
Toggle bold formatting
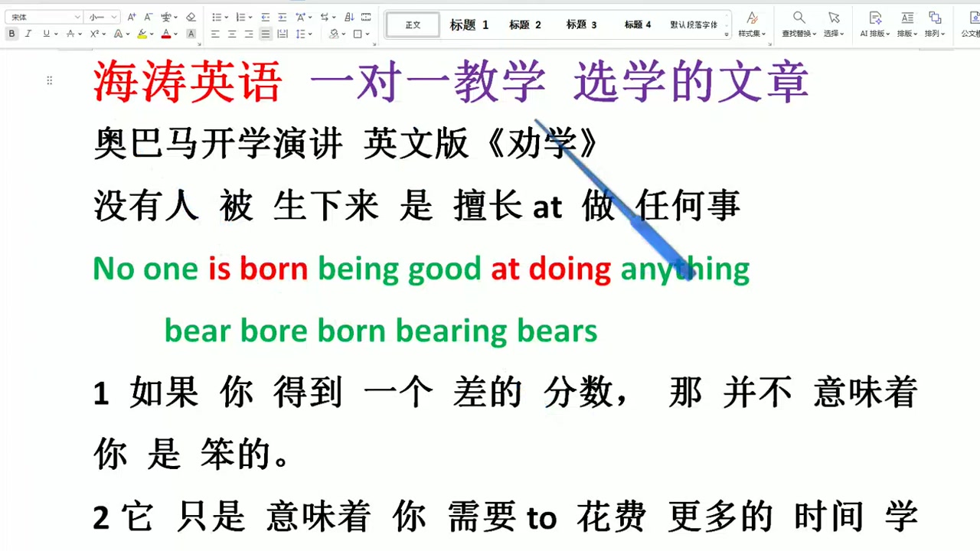(11, 34)
